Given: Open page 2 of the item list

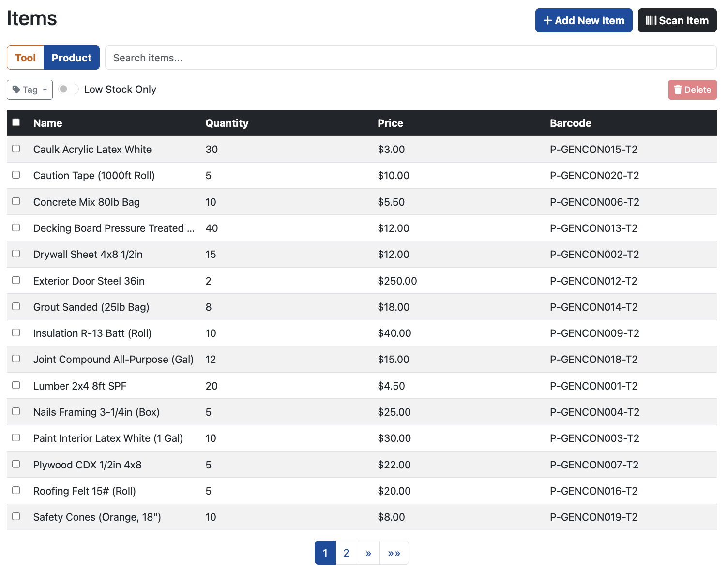Looking at the screenshot, I should point(346,552).
